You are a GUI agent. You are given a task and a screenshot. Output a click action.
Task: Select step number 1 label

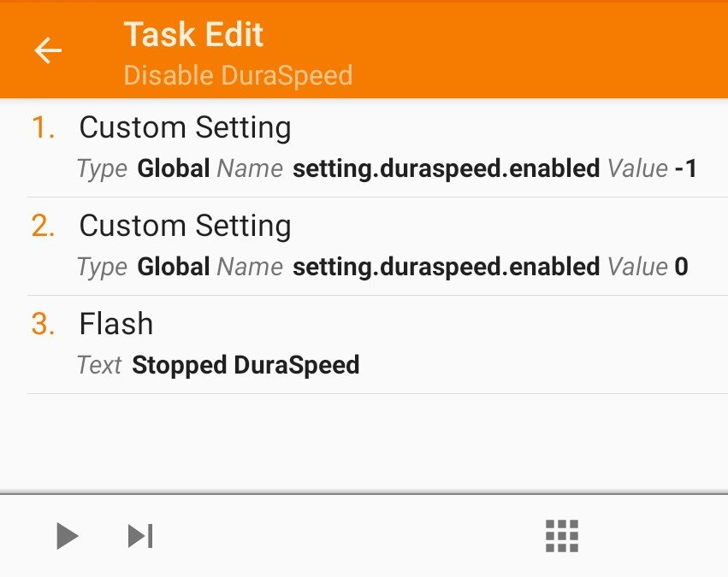[44, 127]
